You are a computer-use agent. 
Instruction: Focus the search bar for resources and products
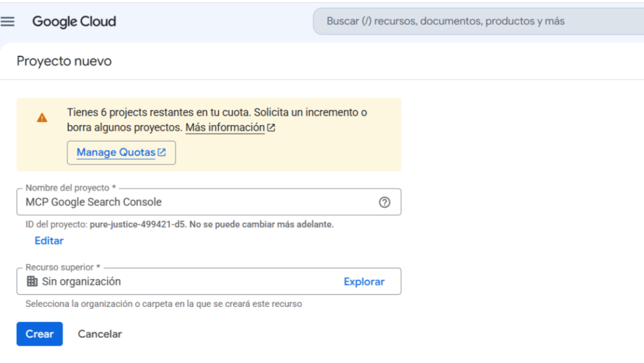coord(479,21)
